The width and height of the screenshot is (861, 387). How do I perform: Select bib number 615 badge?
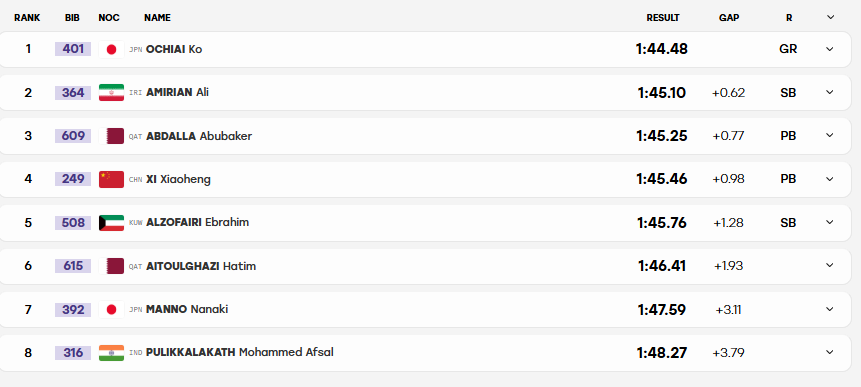(x=73, y=266)
